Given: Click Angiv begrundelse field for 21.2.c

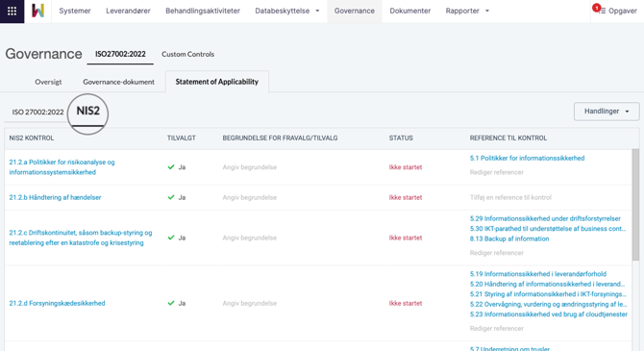Looking at the screenshot, I should (250, 238).
